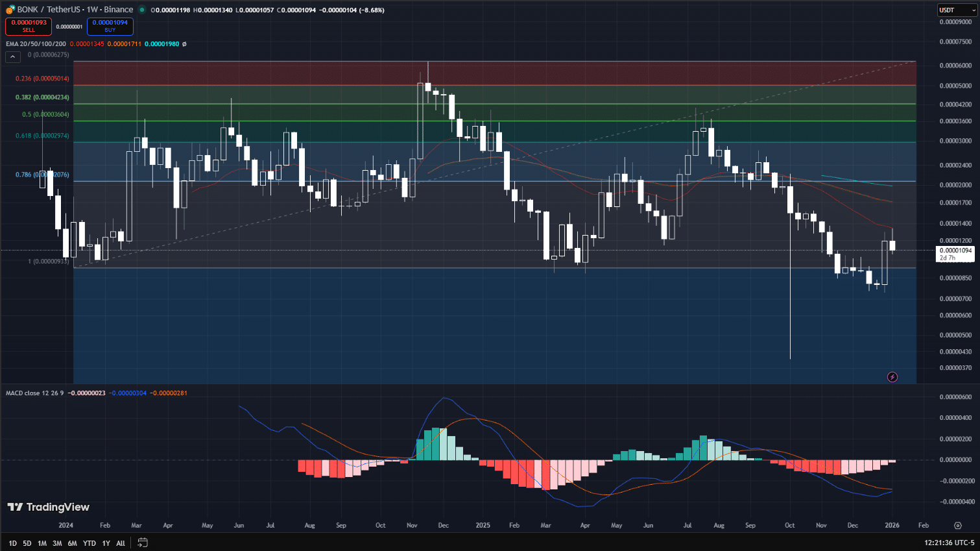980x551 pixels.
Task: Hide the Fibonacci levels panel via the caret toggle
Action: tap(12, 56)
